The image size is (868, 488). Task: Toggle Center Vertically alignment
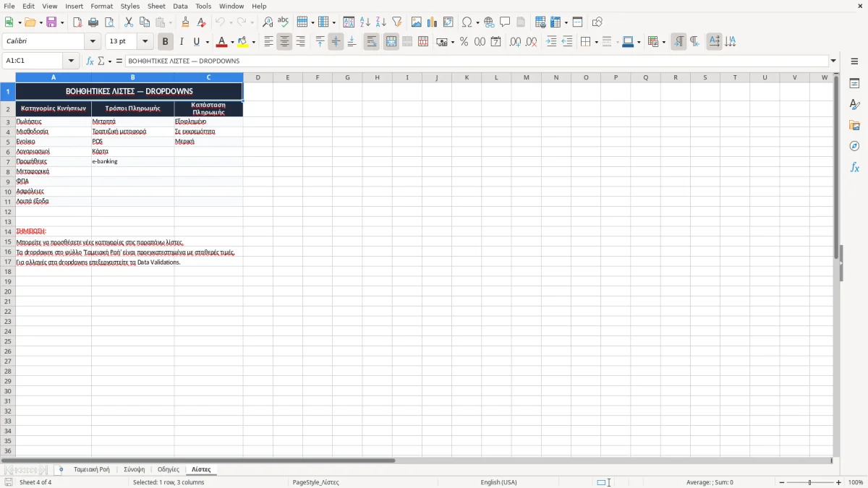pos(336,42)
